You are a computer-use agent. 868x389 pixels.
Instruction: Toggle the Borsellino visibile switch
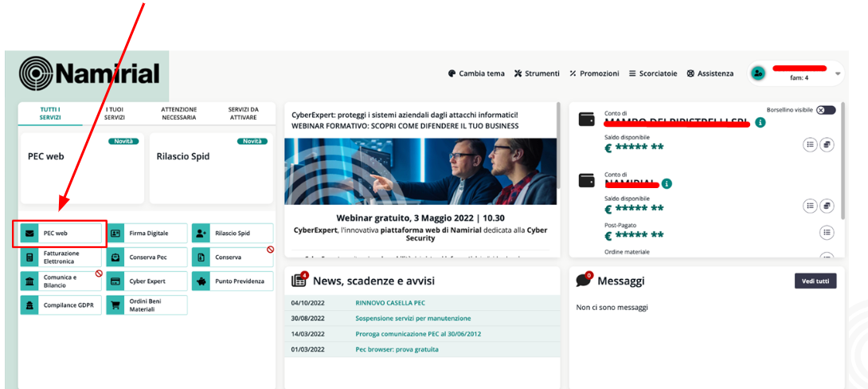tap(825, 110)
